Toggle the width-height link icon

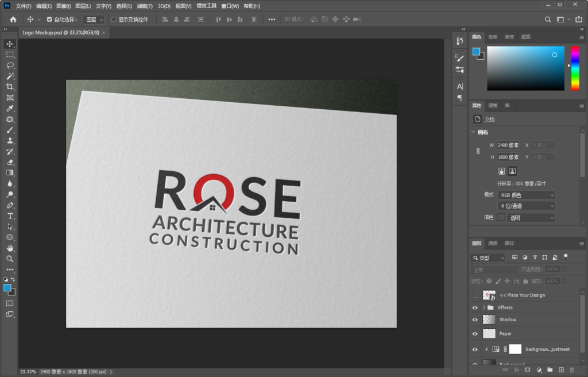(478, 151)
